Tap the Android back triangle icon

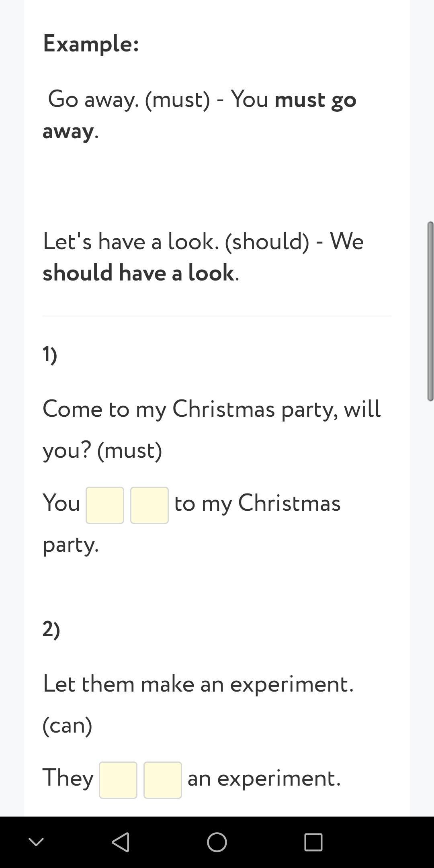click(121, 842)
